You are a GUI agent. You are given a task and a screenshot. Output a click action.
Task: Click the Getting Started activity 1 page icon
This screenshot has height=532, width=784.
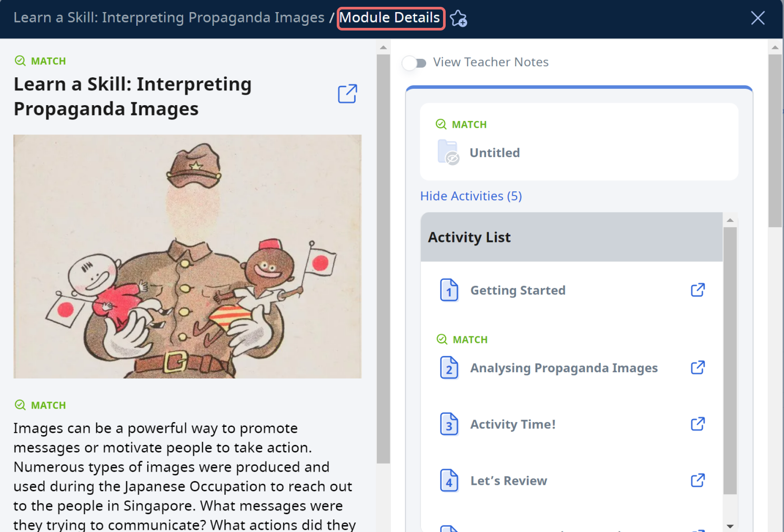click(x=449, y=290)
